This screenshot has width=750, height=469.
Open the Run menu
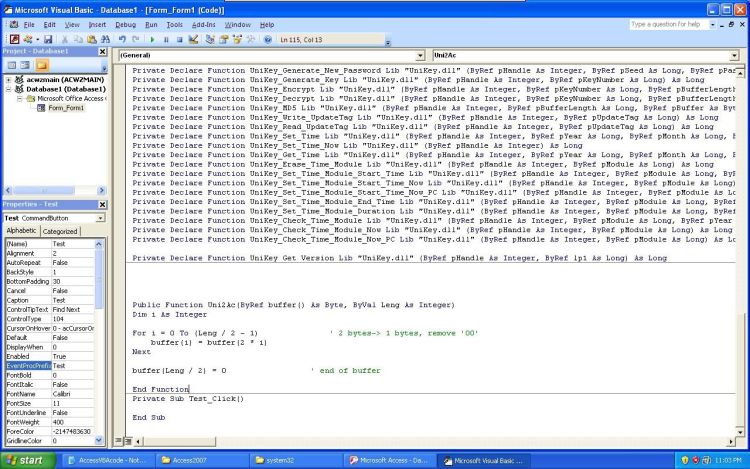(151, 24)
